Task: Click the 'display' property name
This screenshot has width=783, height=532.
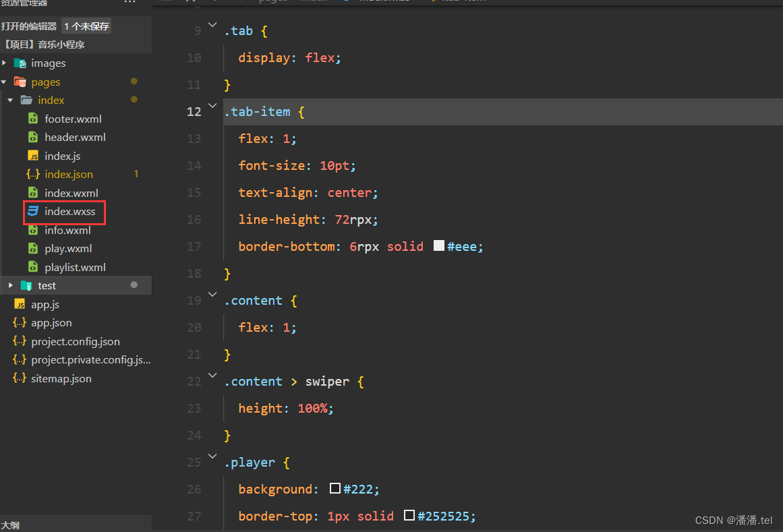Action: 264,58
